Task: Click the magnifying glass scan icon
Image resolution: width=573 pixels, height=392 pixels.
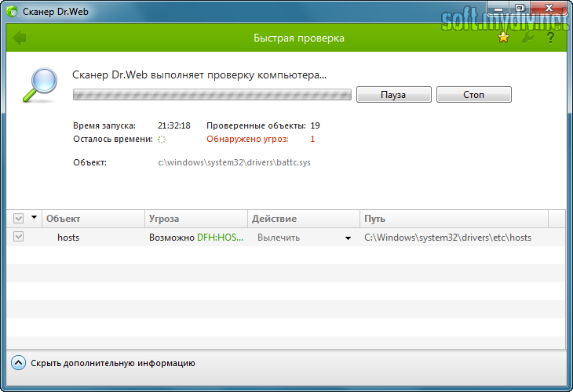Action: pos(41,85)
